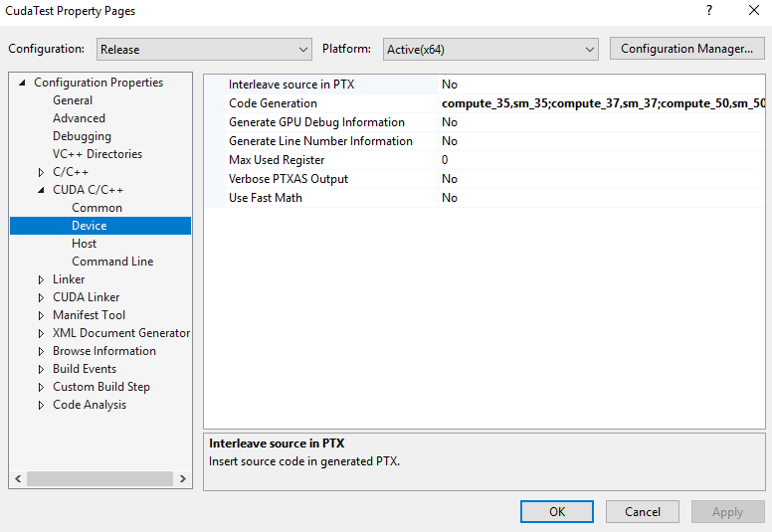Expand the CUDA Linker tree node
Screen dimensions: 772x532
tap(42, 297)
